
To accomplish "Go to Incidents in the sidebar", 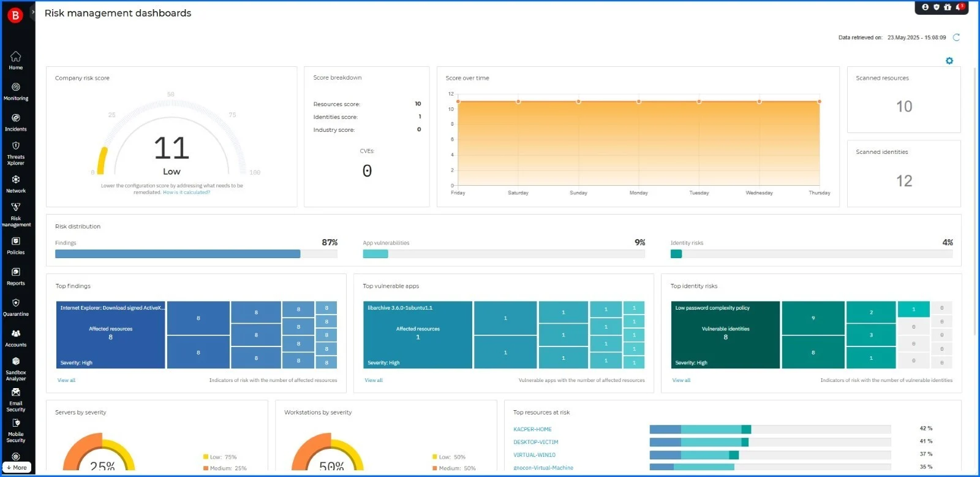I will tap(16, 122).
